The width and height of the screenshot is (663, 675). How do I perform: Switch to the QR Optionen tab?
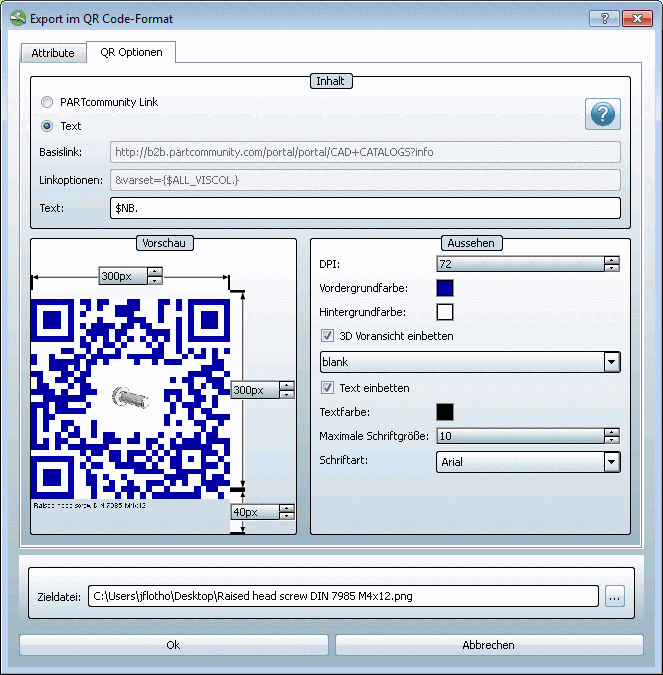pos(131,52)
